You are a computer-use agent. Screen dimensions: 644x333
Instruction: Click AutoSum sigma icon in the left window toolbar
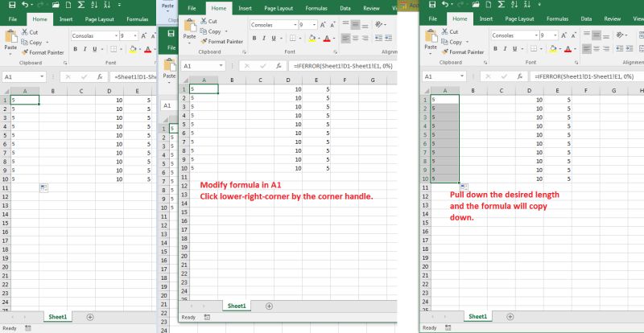pyautogui.click(x=82, y=6)
